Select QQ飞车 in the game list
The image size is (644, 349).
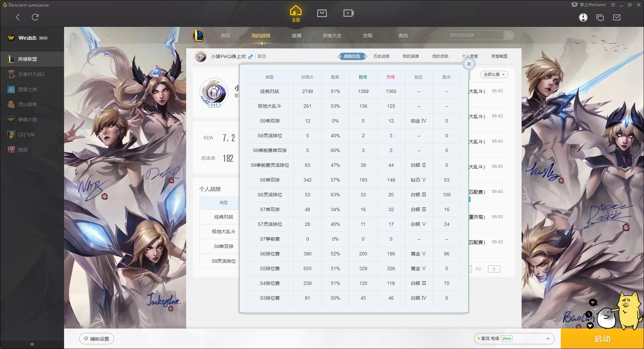32,135
